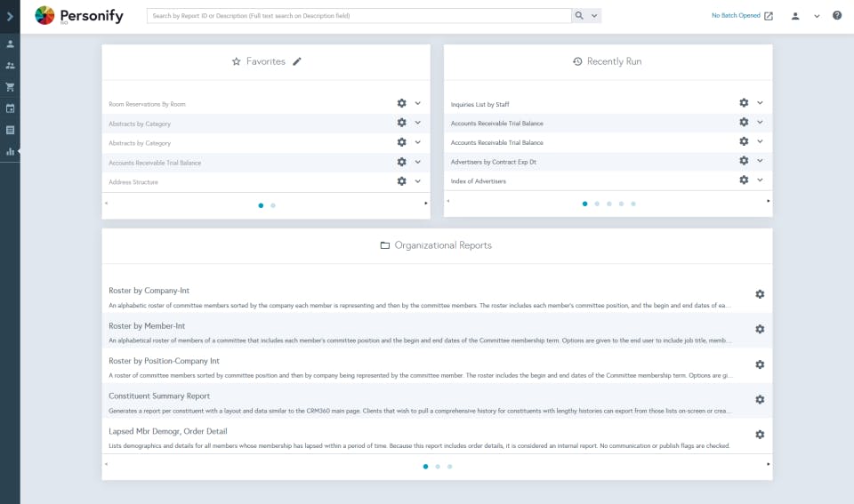Expand the left sidebar with arrow icon
Screen dimensions: 854x504
(x=10, y=16)
